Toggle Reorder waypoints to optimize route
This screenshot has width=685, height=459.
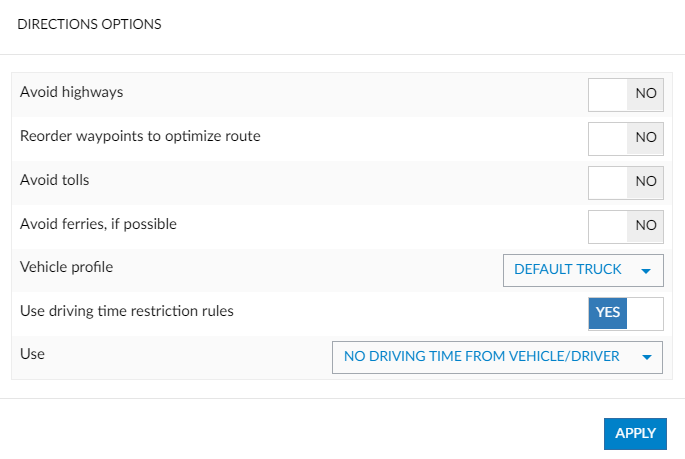(x=626, y=137)
